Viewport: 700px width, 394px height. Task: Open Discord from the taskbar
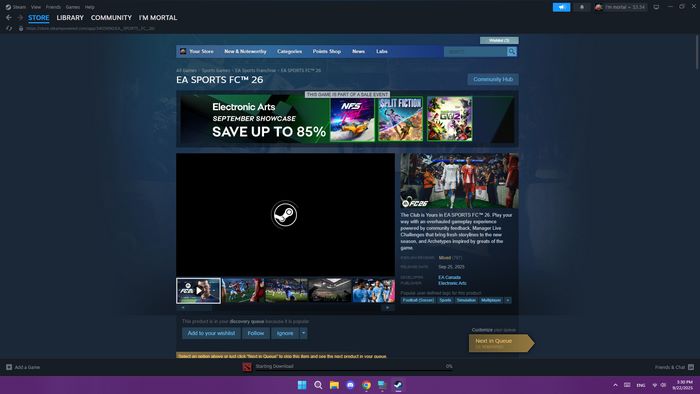point(350,385)
